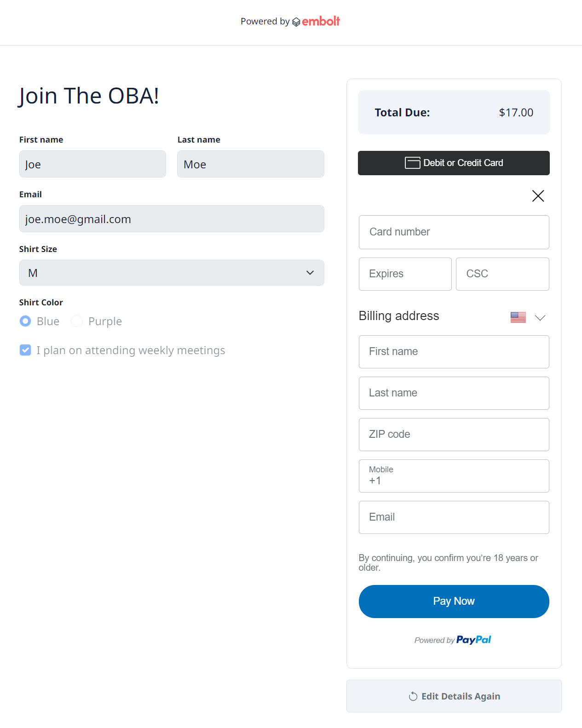Choose Debit or Credit Card option
Image resolution: width=582 pixels, height=728 pixels.
coord(454,163)
